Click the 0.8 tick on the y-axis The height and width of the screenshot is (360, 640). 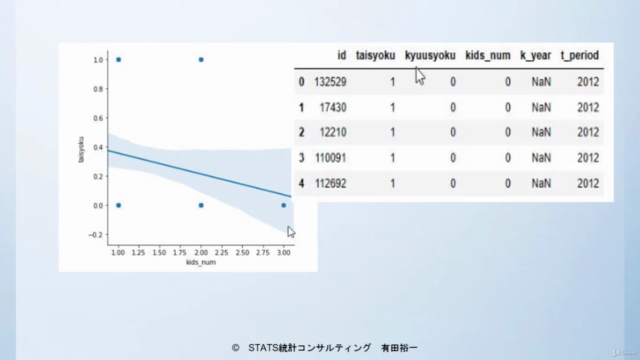click(x=98, y=89)
